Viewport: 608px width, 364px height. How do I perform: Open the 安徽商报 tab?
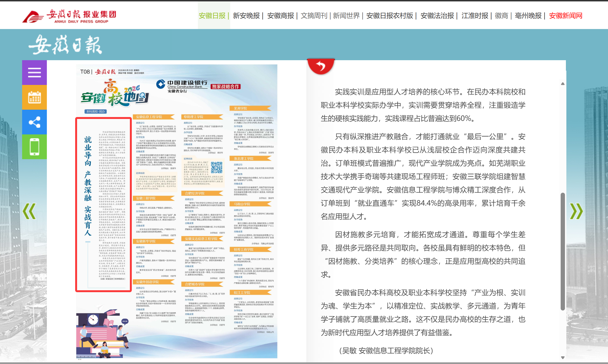281,16
